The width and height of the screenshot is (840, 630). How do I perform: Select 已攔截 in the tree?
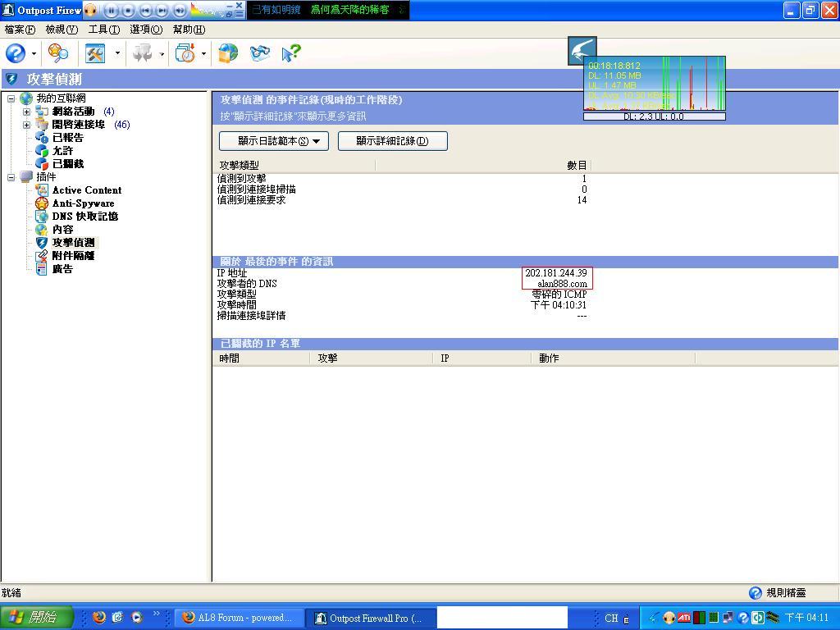coord(68,164)
